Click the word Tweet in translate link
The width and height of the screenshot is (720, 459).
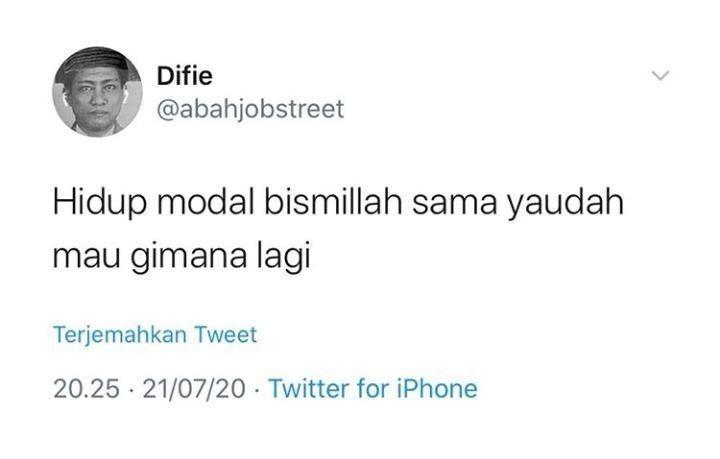(225, 334)
